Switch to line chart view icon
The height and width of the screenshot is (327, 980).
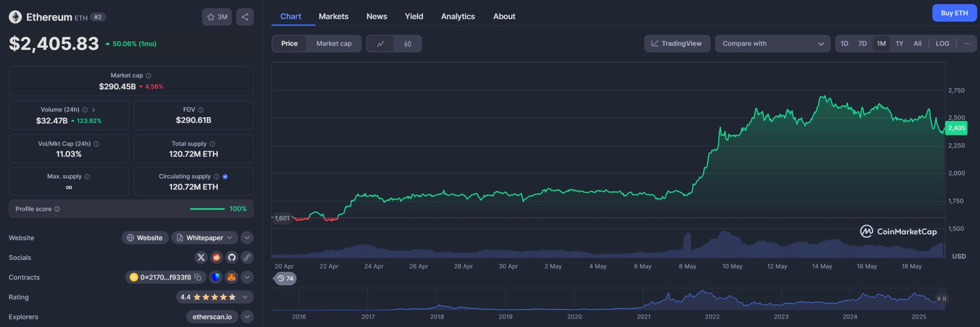[380, 44]
